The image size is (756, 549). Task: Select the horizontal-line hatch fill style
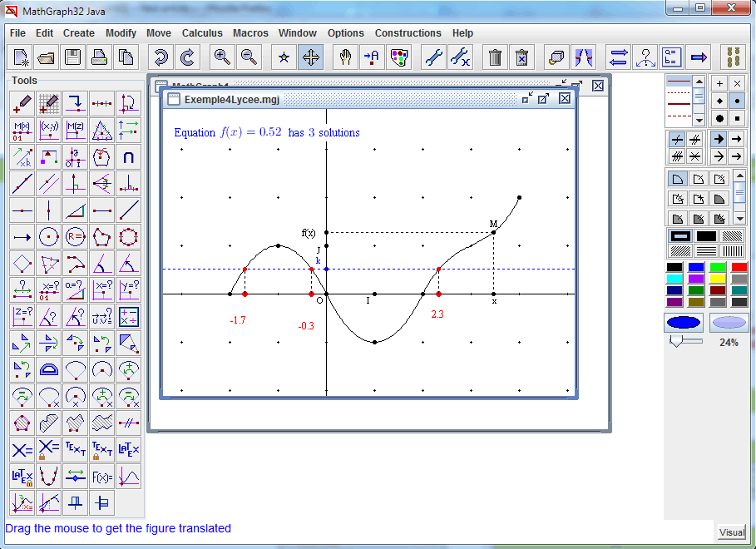pos(706,251)
